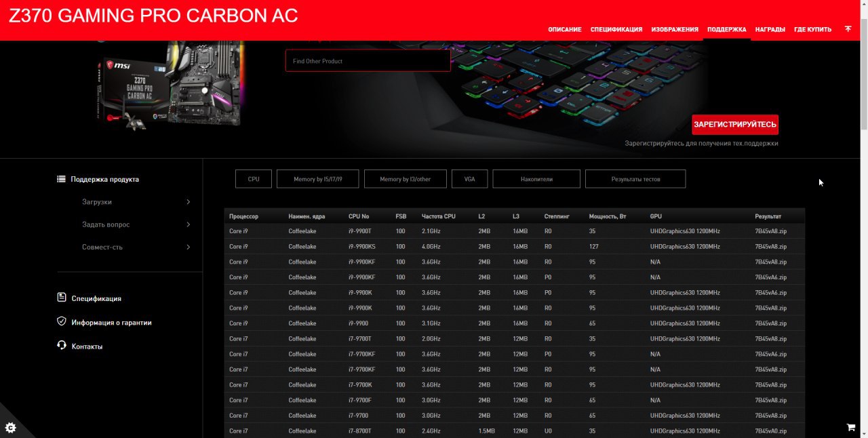The height and width of the screenshot is (438, 868).
Task: Click the Specification document icon
Action: click(62, 298)
